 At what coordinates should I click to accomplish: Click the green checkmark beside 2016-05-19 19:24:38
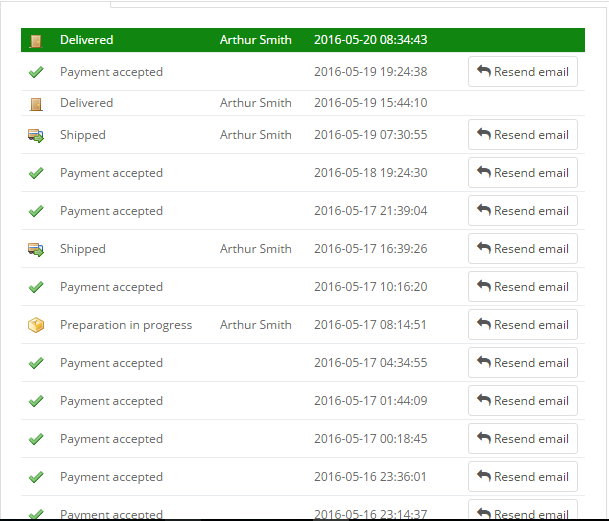[x=36, y=72]
